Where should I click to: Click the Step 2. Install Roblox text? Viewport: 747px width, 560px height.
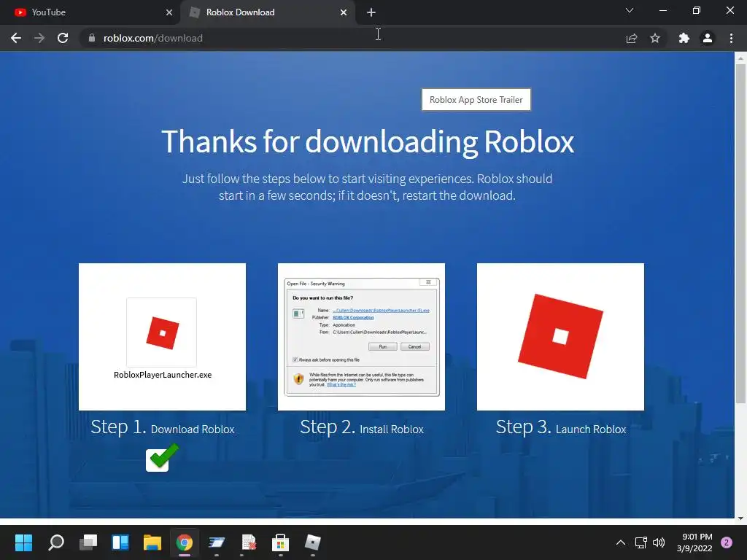tap(362, 427)
